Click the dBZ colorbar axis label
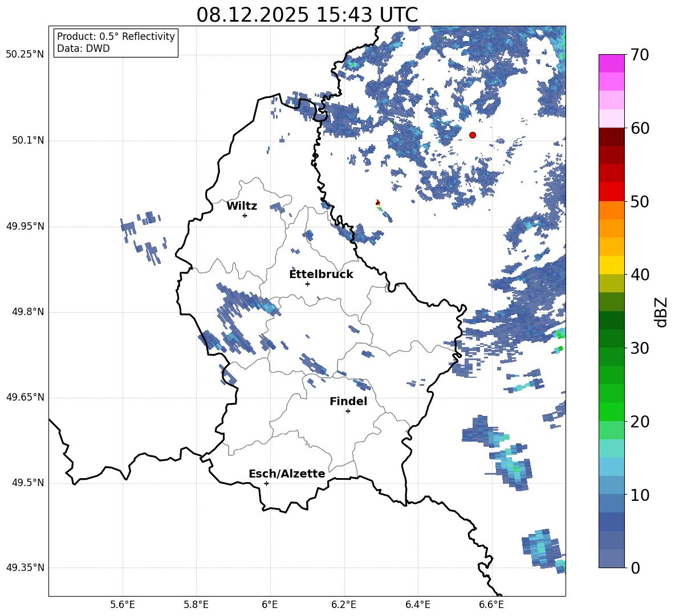This screenshot has height=616, width=675. pyautogui.click(x=661, y=312)
